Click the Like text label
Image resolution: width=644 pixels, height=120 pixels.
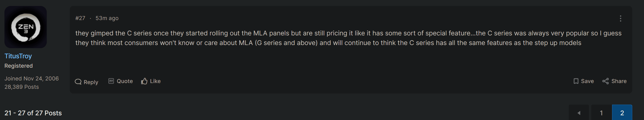click(x=155, y=81)
